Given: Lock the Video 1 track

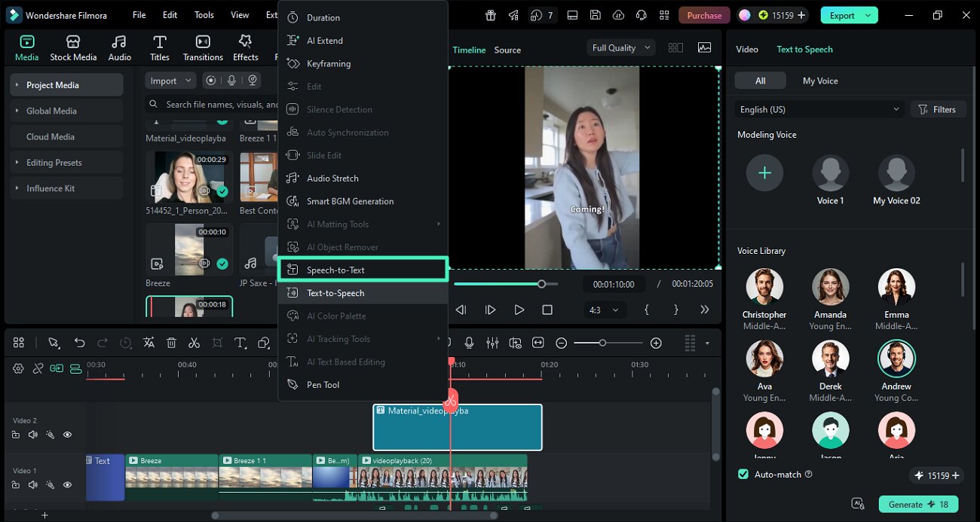Looking at the screenshot, I should [15, 485].
